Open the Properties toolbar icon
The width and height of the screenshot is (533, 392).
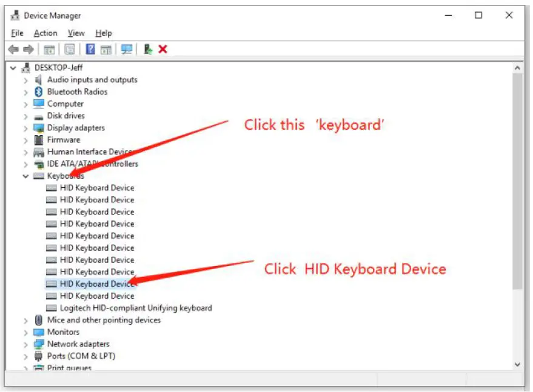(x=70, y=50)
